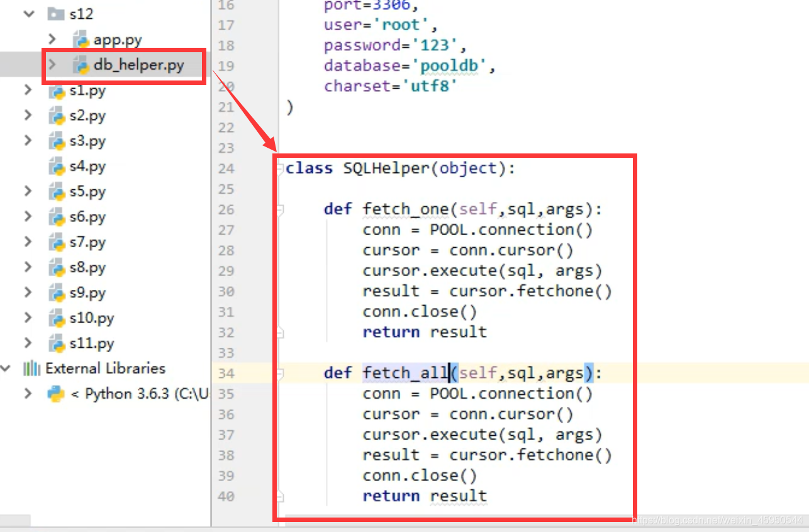Viewport: 809px width, 532px height.
Task: Fold the fetch_all method at line 34
Action: tap(279, 374)
